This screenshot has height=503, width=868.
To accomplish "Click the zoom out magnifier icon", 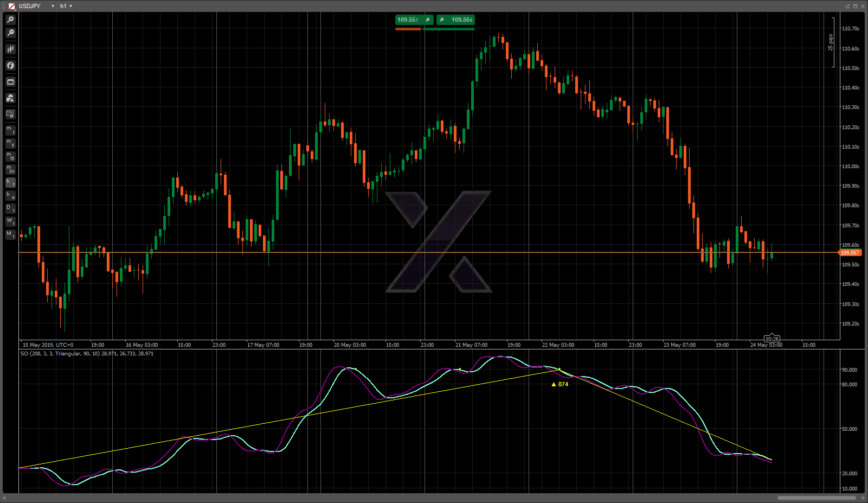I will point(10,33).
